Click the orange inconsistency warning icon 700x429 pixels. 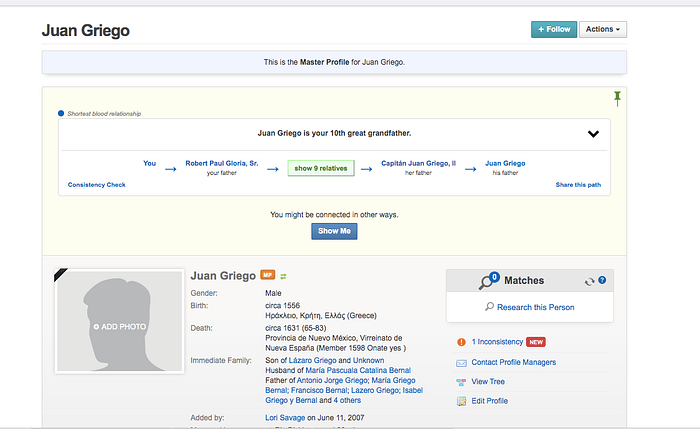pos(461,342)
